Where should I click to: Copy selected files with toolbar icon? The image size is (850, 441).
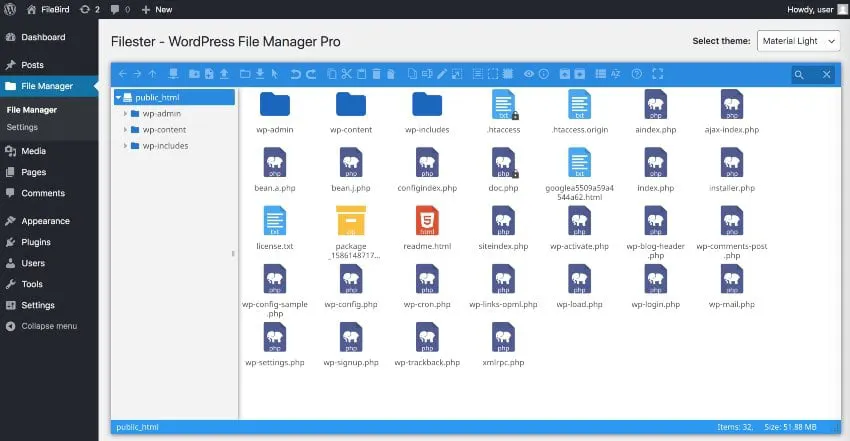[x=332, y=74]
